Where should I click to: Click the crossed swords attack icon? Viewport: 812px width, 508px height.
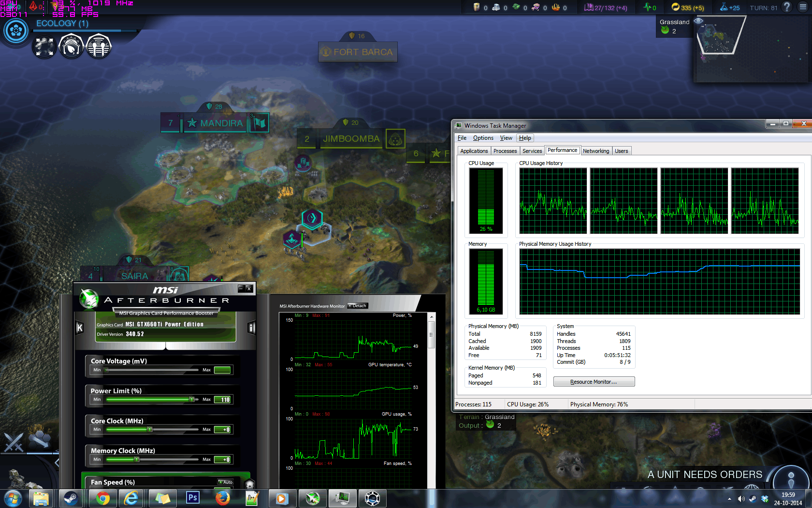[x=14, y=441]
